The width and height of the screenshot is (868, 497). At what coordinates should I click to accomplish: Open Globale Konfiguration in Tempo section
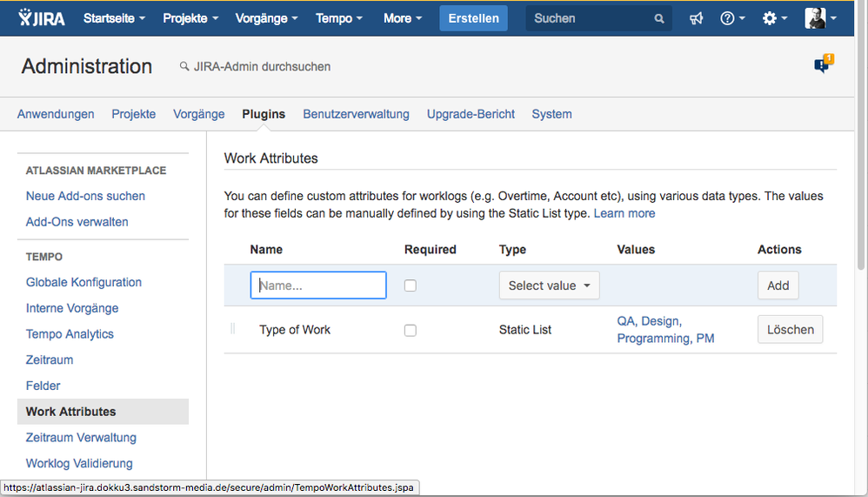(x=83, y=282)
